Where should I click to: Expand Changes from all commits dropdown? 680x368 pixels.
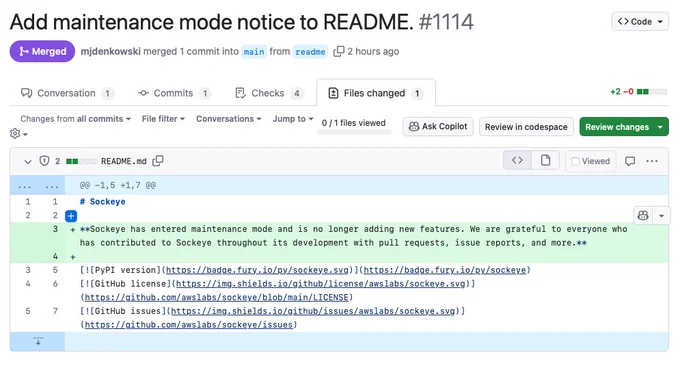coord(75,119)
